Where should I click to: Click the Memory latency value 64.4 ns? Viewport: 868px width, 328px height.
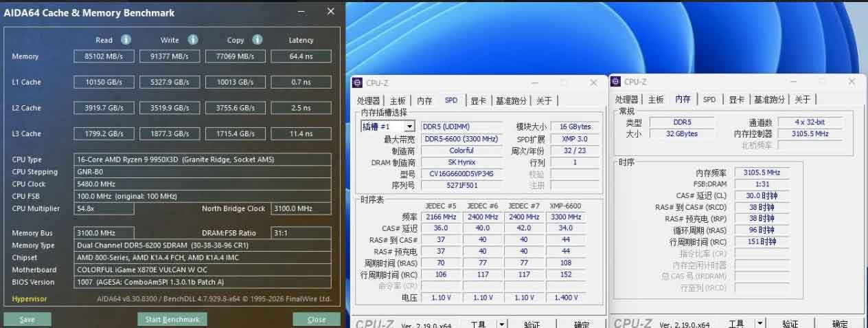click(x=301, y=56)
